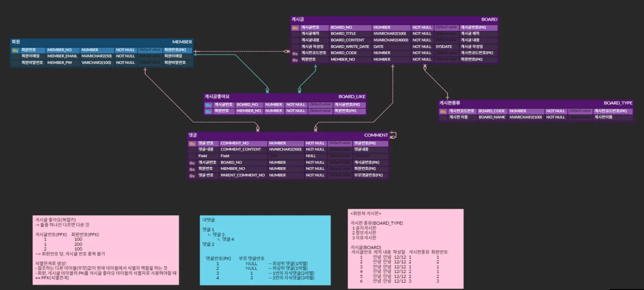Click the 댓글번호(PK) comment cell in COMMENT
This screenshot has width=644, height=290.
pos(370,143)
